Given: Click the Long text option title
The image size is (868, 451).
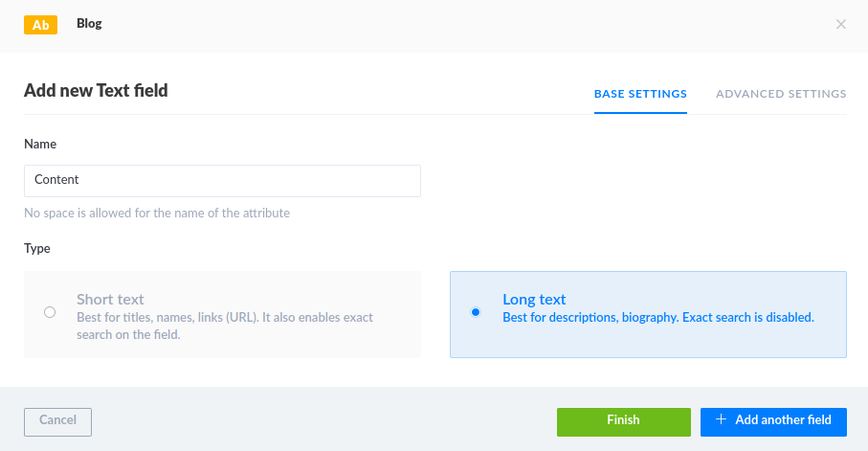Looking at the screenshot, I should tap(534, 300).
